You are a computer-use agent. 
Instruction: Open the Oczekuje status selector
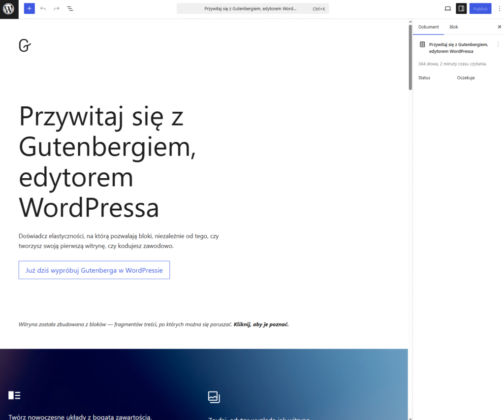pos(466,77)
